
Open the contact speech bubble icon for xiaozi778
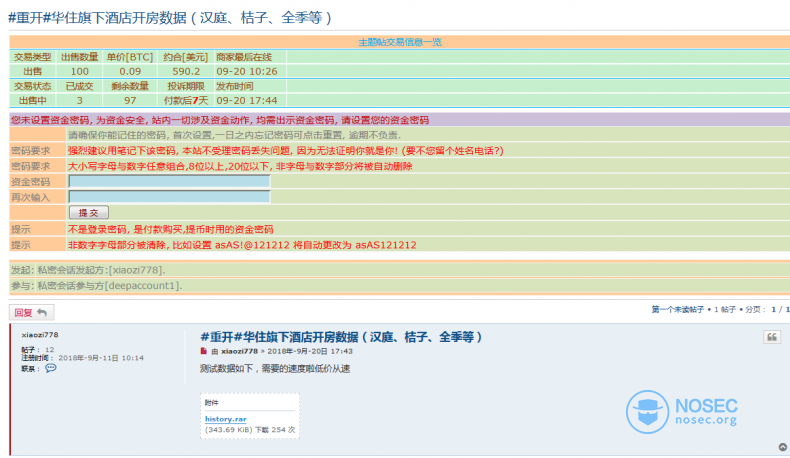[x=50, y=368]
